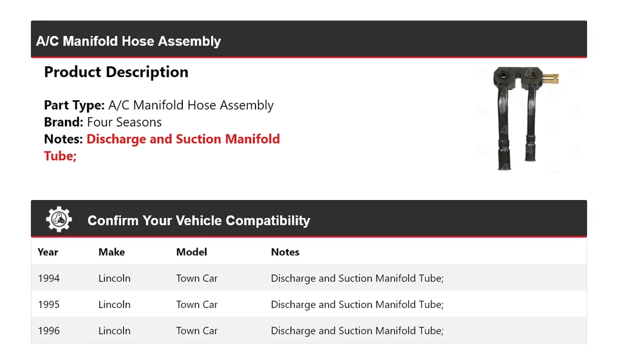Click the Model column header

coord(191,252)
